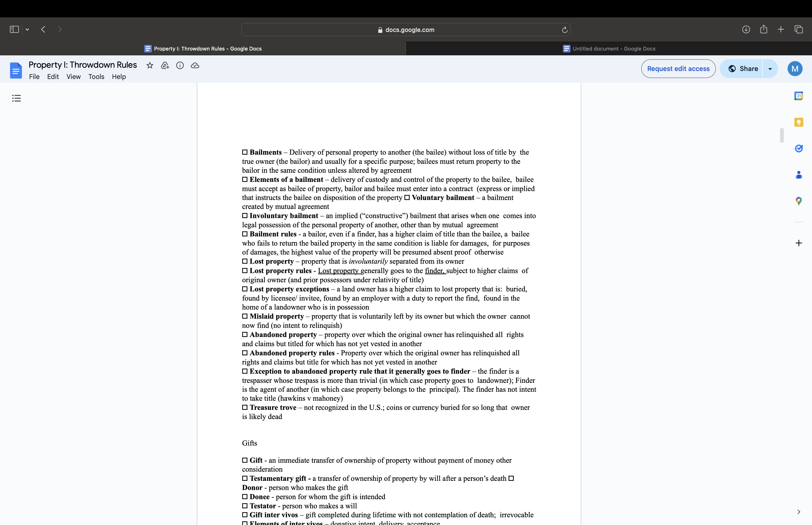Click the Request edit access button
This screenshot has width=812, height=525.
click(678, 69)
